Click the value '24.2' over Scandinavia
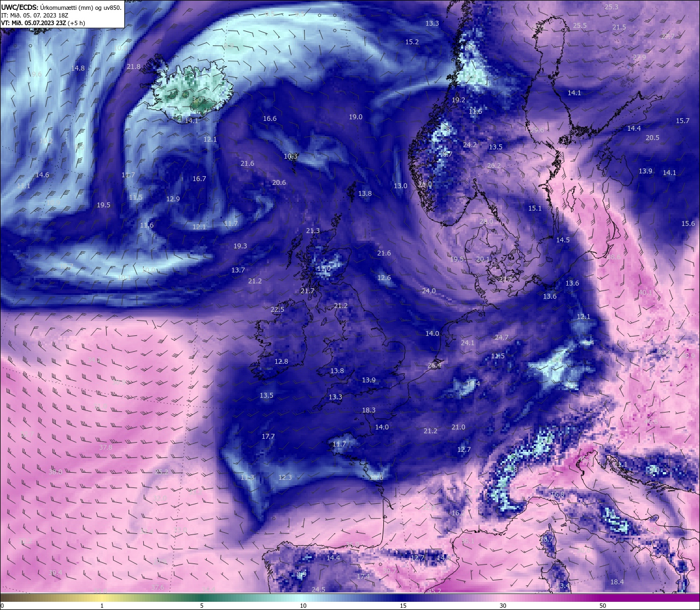This screenshot has width=700, height=610. tap(470, 145)
